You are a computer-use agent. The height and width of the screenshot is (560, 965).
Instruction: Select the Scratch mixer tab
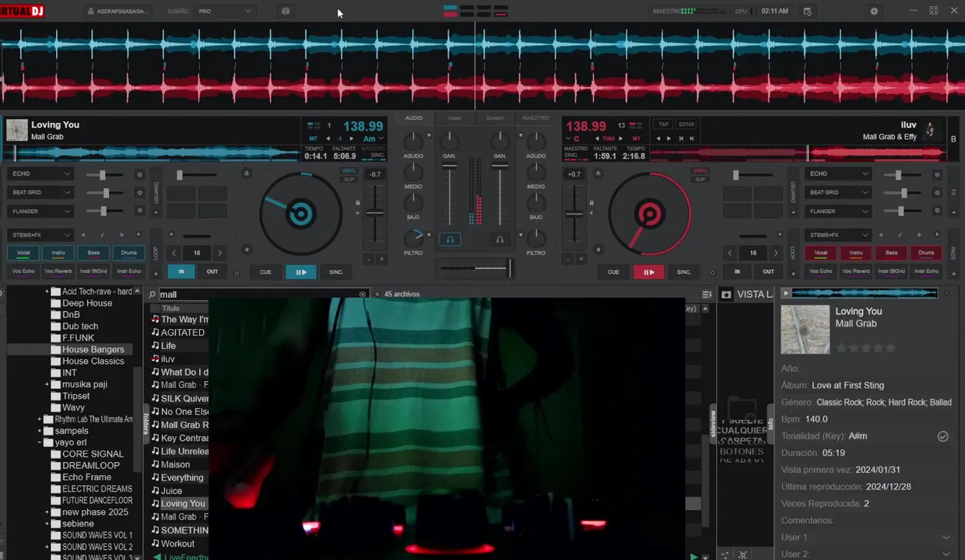coord(495,118)
